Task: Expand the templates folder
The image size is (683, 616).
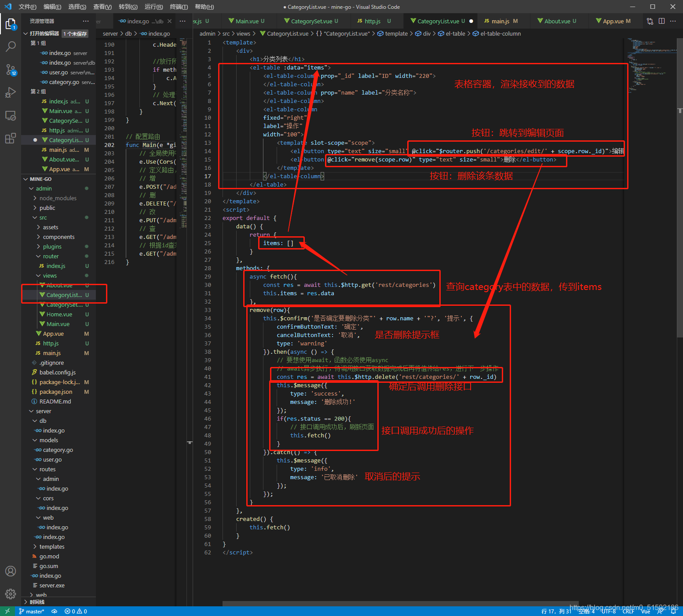Action: coord(51,546)
